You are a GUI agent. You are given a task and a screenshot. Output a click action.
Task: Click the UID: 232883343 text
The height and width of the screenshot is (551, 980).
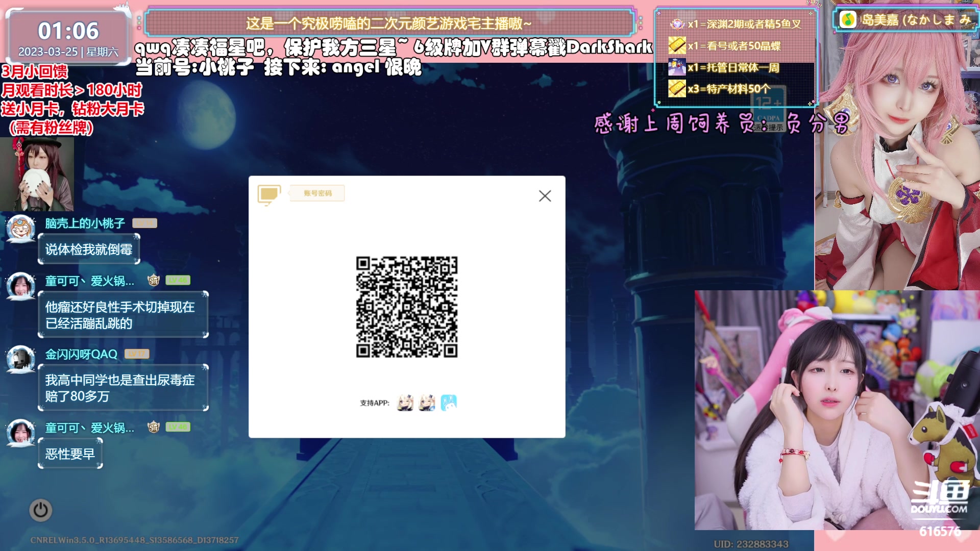click(x=751, y=544)
